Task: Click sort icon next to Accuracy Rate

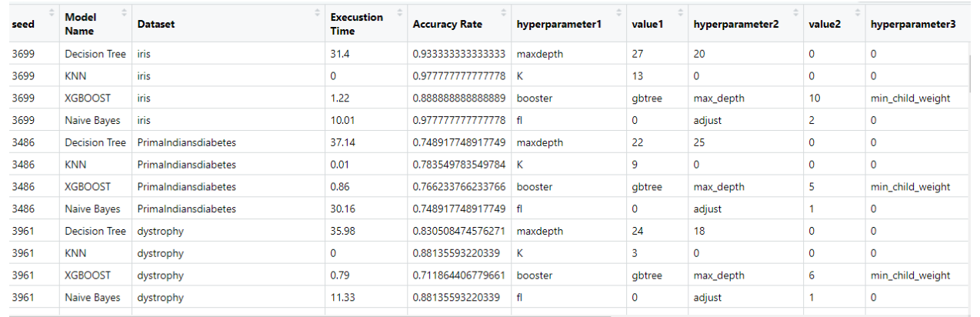Action: click(x=505, y=12)
